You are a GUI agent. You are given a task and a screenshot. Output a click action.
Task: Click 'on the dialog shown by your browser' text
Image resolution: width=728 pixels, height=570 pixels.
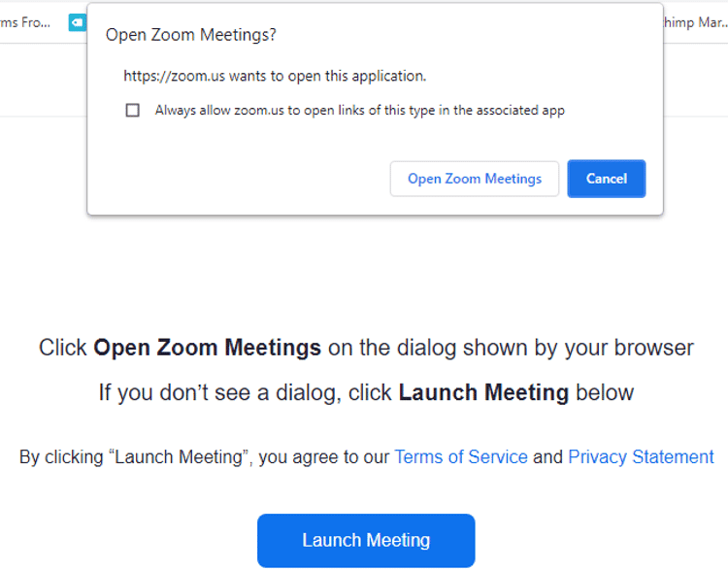point(512,348)
